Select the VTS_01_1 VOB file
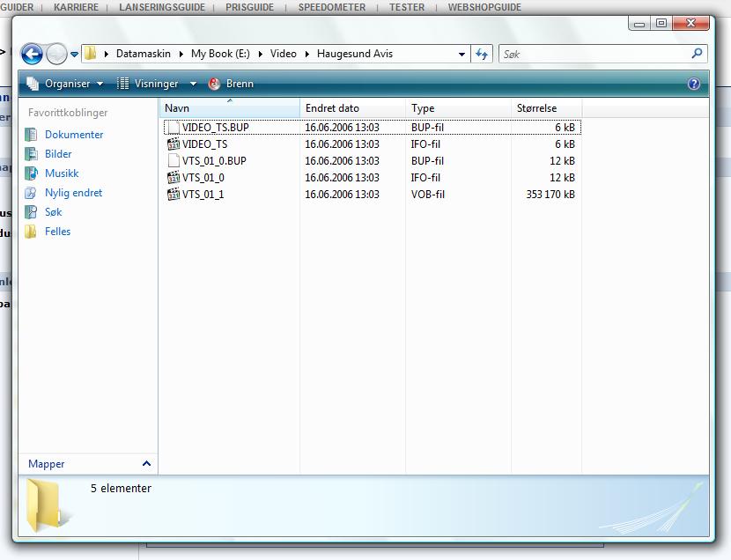The height and width of the screenshot is (560, 731). [373, 195]
